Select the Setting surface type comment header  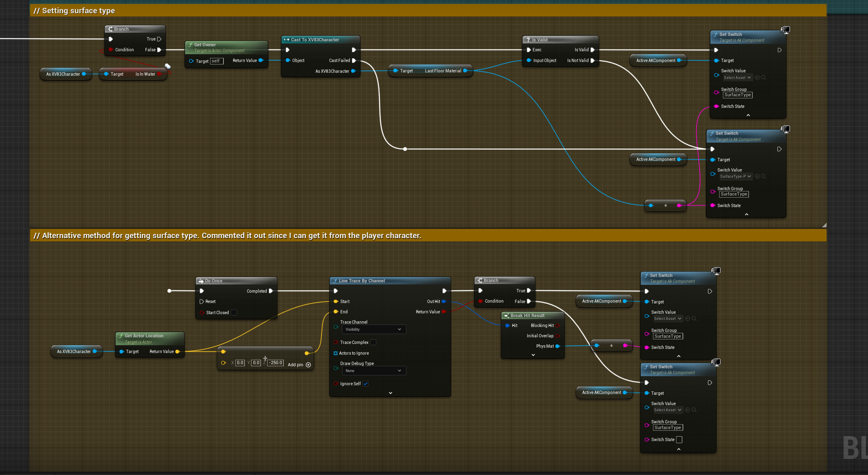428,10
